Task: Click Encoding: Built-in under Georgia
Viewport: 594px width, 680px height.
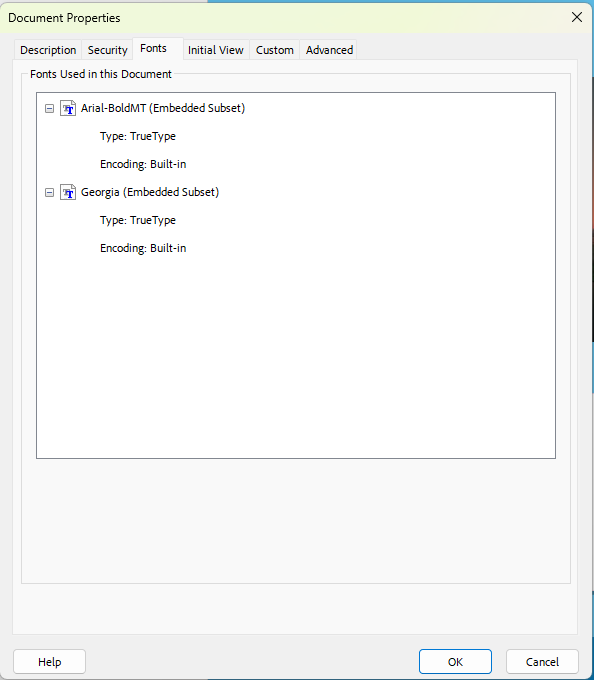Action: click(x=143, y=248)
